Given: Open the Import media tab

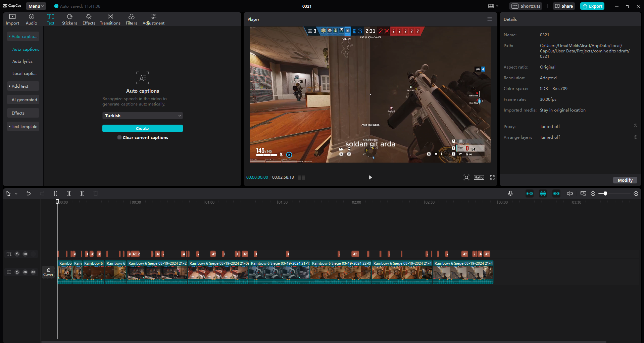Looking at the screenshot, I should point(12,19).
